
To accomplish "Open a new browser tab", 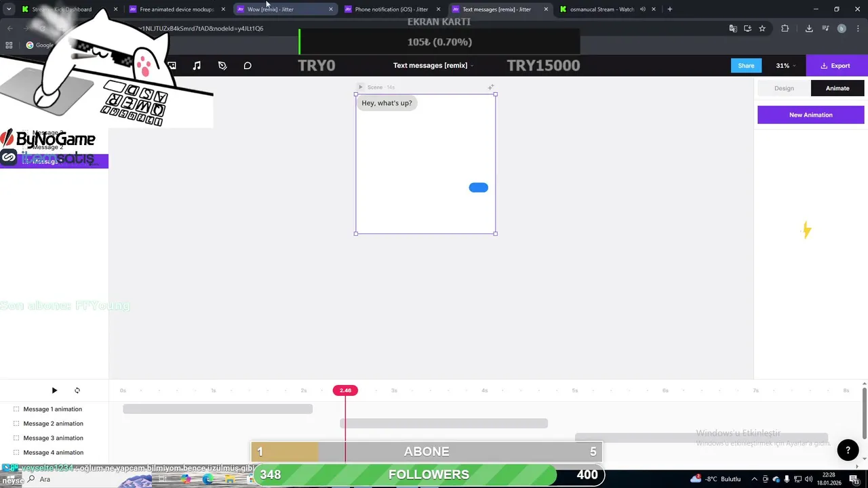I will coord(670,9).
